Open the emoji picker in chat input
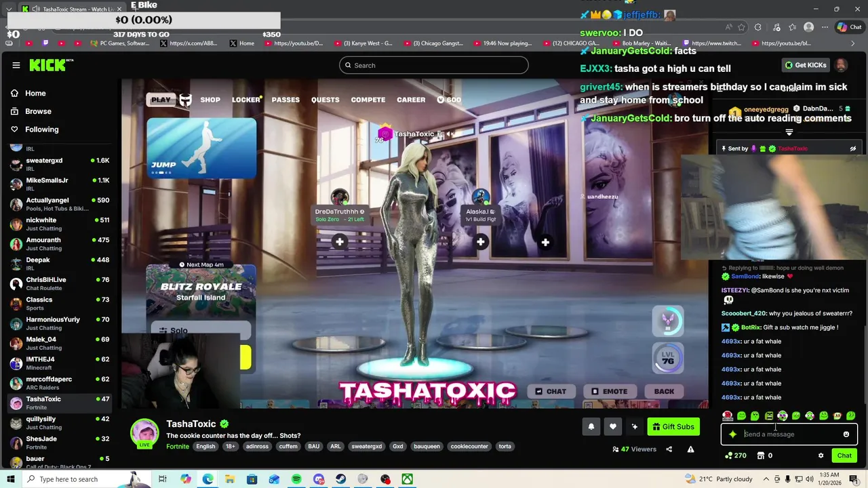The width and height of the screenshot is (868, 488). click(x=846, y=434)
